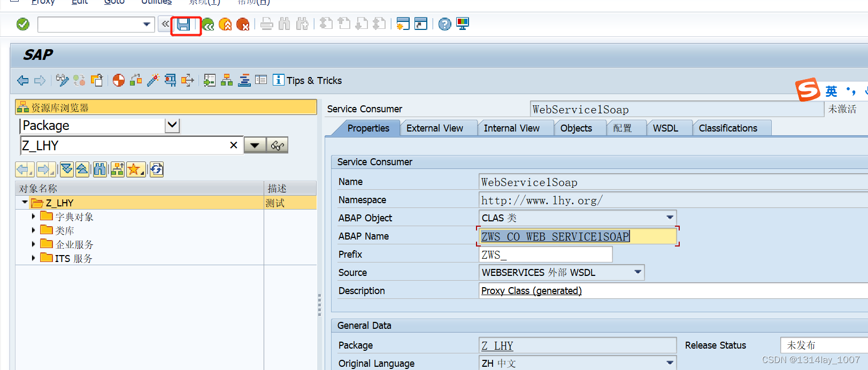The height and width of the screenshot is (370, 868).
Task: Open the ABAP Object CLAS dropdown
Action: click(x=670, y=218)
